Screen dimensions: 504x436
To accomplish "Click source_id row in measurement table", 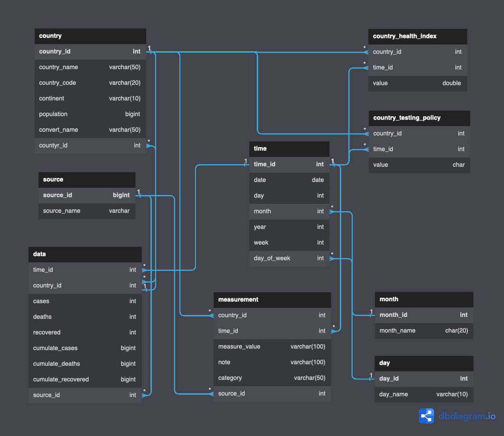I will tap(272, 394).
